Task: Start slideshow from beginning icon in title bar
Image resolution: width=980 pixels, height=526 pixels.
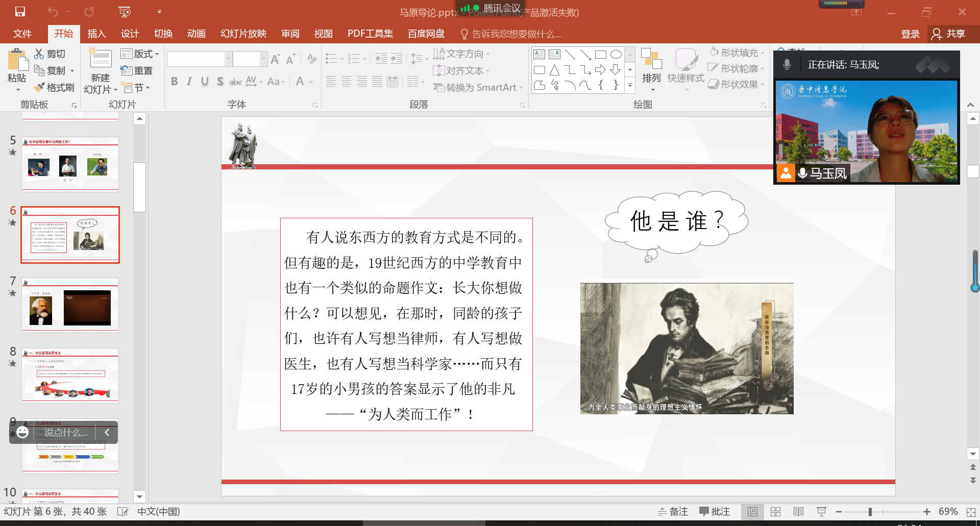Action: point(125,11)
